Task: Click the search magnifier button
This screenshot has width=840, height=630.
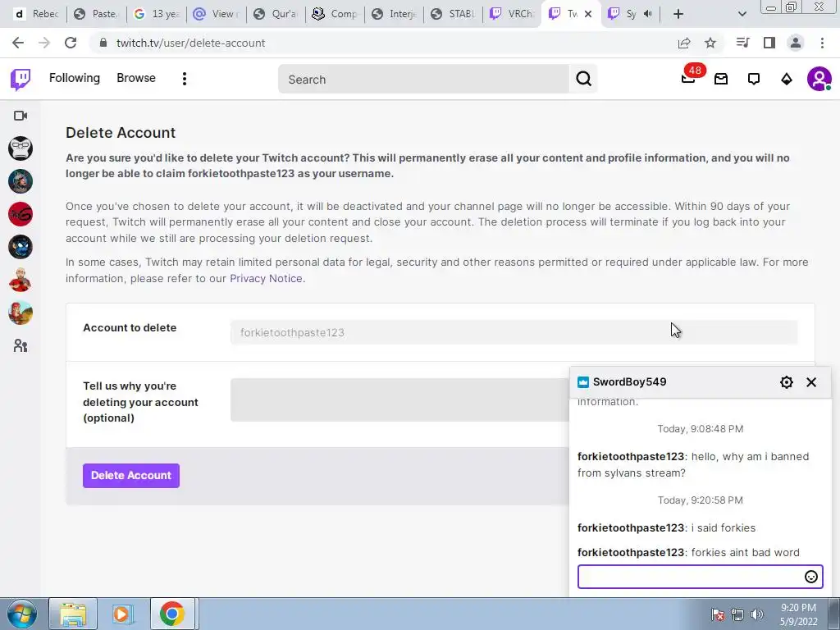Action: (x=583, y=79)
